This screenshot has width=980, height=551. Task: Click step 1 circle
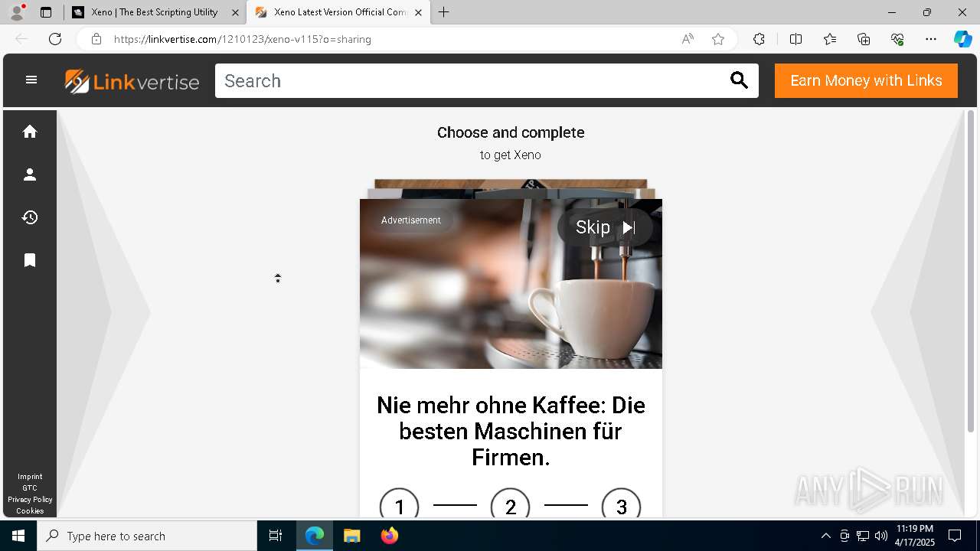coord(399,507)
